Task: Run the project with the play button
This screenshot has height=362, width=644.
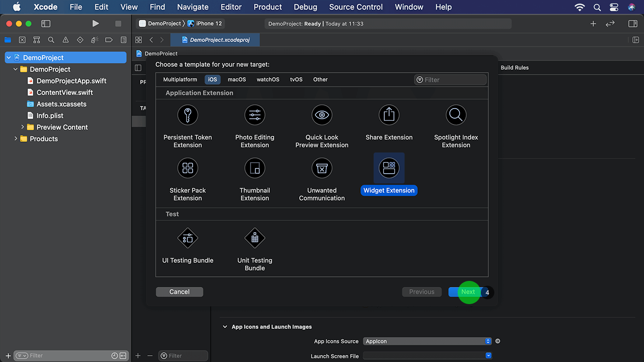Action: coord(96,23)
